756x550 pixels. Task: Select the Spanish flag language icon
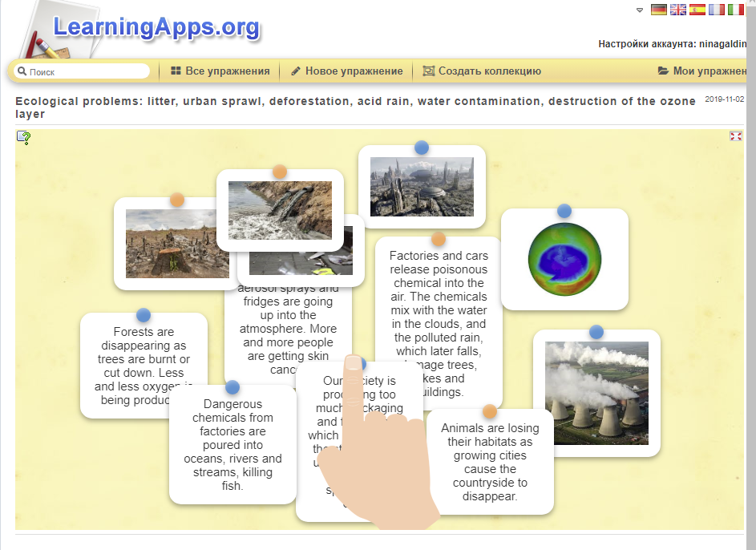point(697,10)
